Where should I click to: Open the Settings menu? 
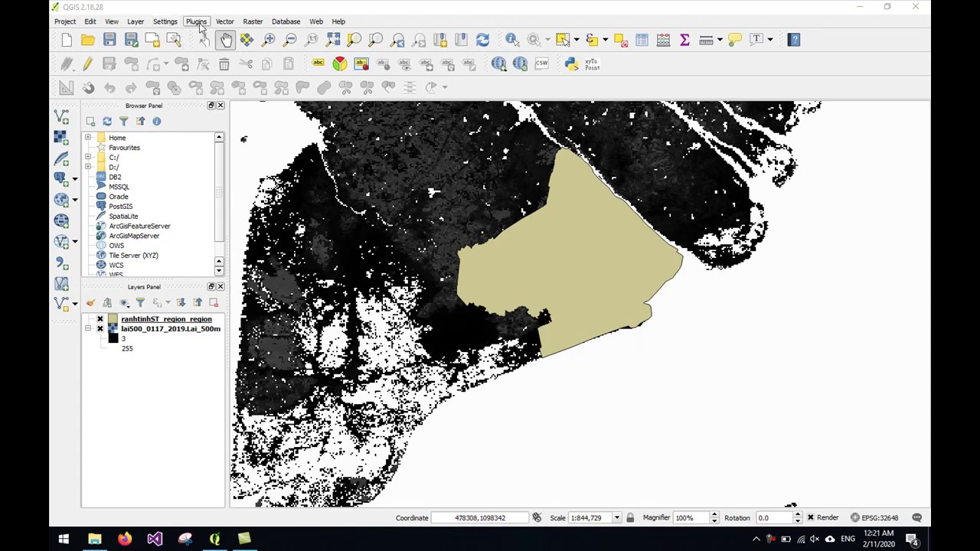pos(165,21)
